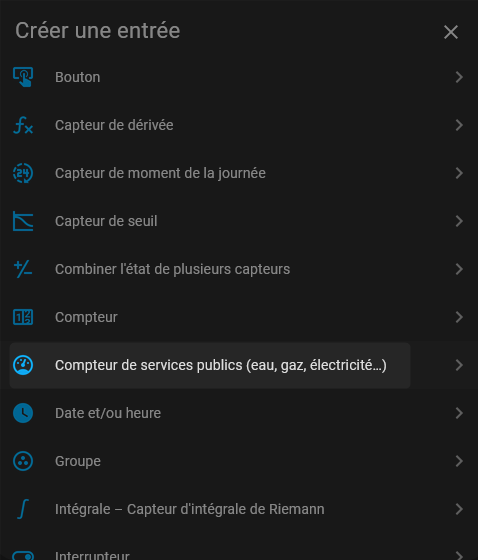Click the Groupe three-dots circle icon
Image resolution: width=478 pixels, height=560 pixels.
pyautogui.click(x=23, y=461)
